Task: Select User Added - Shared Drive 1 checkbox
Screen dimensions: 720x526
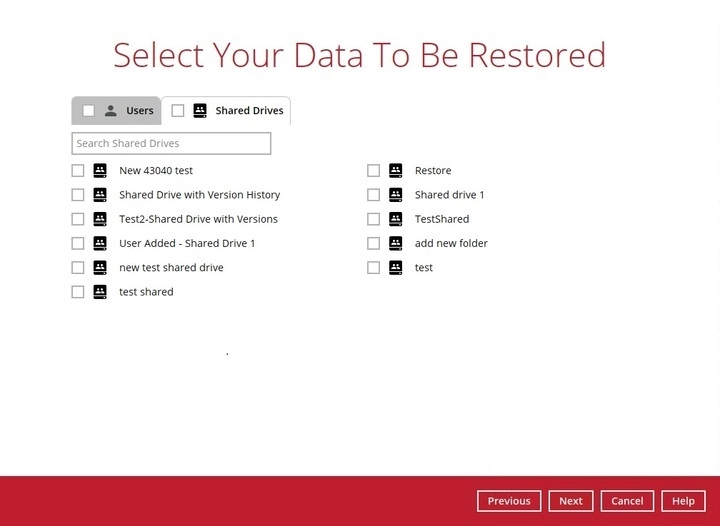Action: tap(78, 244)
